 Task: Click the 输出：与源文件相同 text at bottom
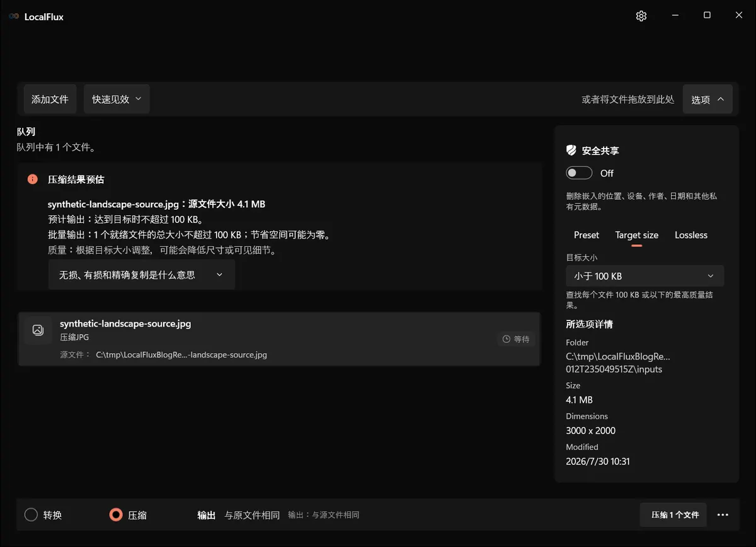pos(324,515)
